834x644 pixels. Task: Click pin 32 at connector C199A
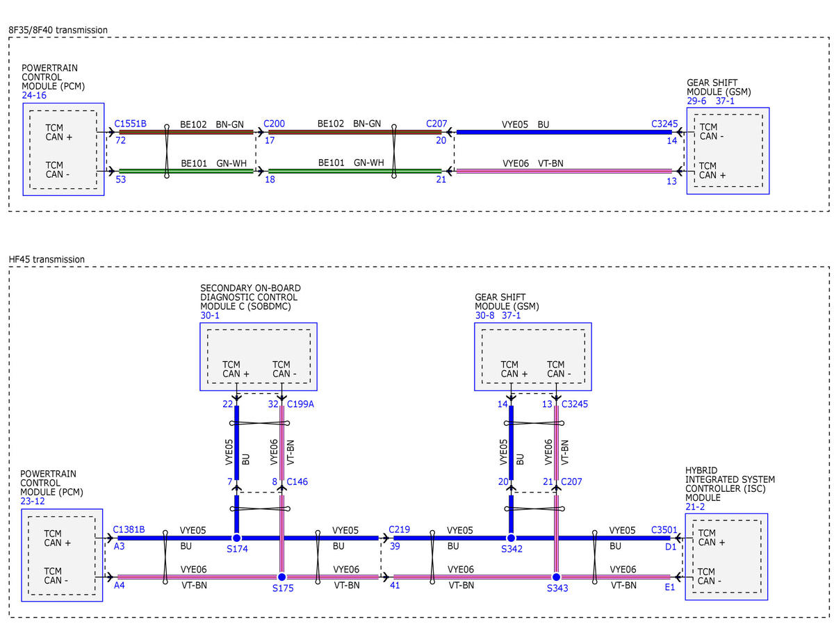(x=273, y=404)
